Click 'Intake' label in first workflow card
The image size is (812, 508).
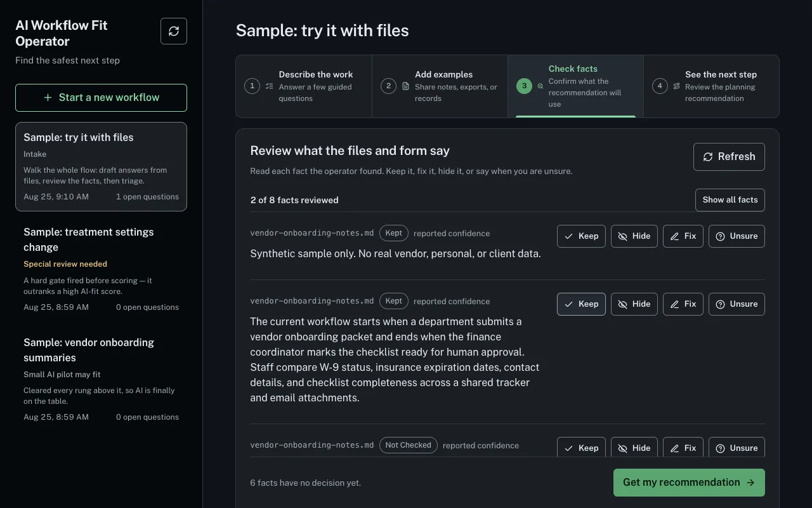(x=35, y=154)
